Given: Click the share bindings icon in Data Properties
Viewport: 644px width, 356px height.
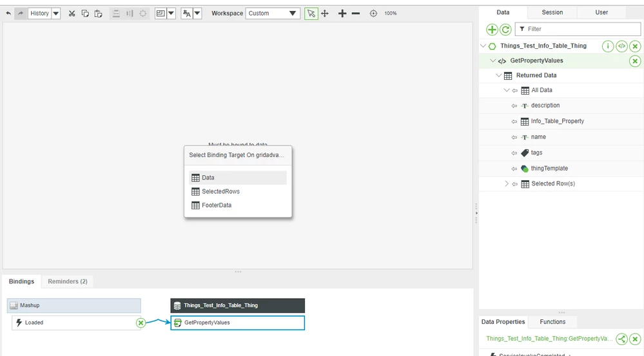Looking at the screenshot, I should [622, 339].
